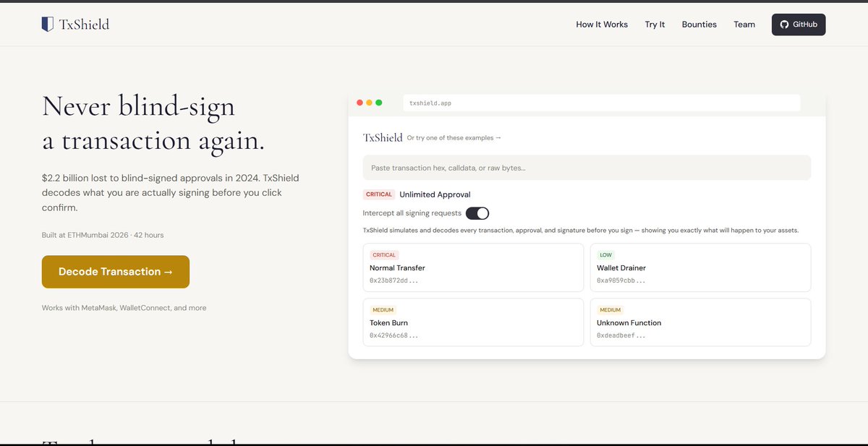The height and width of the screenshot is (446, 868).
Task: Click the LOW badge on Wallet Drainer card
Action: pos(605,255)
